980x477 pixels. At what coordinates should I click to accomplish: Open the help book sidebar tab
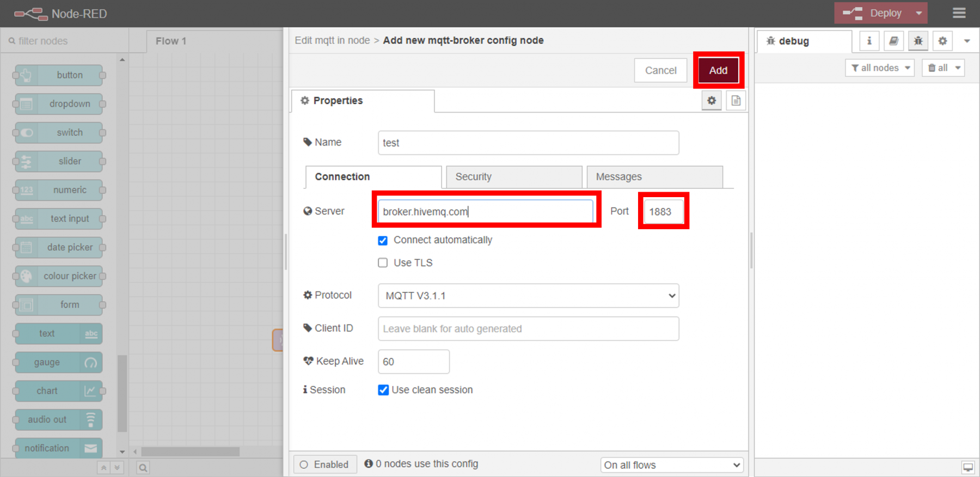click(893, 41)
